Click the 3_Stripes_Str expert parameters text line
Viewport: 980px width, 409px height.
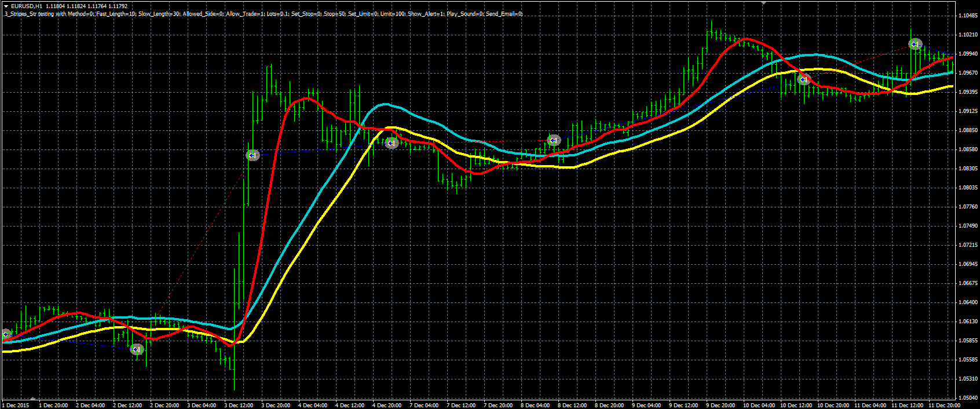click(x=264, y=14)
